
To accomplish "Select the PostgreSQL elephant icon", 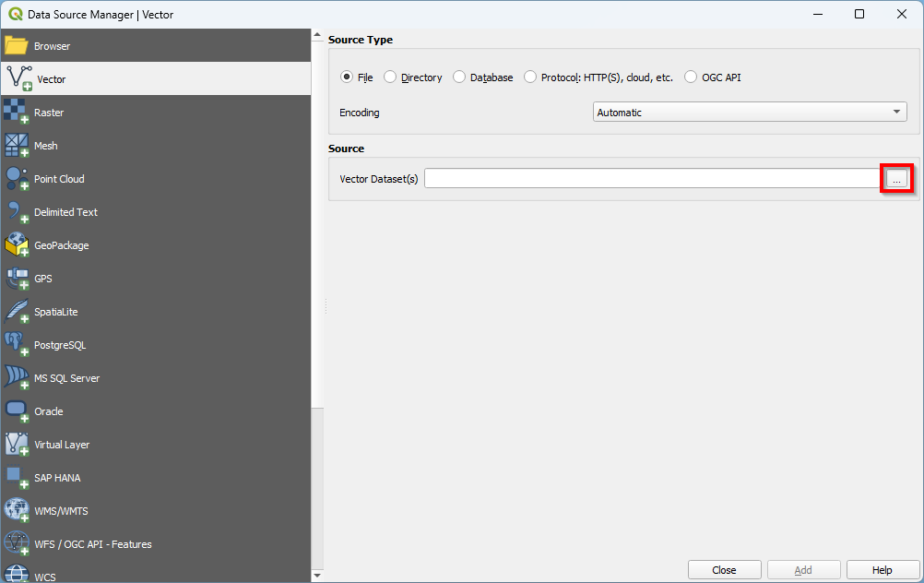I will [x=17, y=345].
